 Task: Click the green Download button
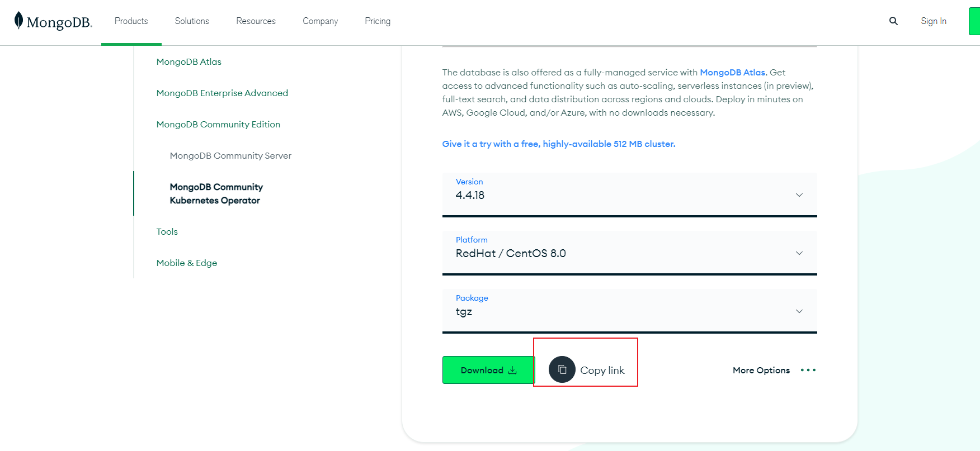click(488, 370)
